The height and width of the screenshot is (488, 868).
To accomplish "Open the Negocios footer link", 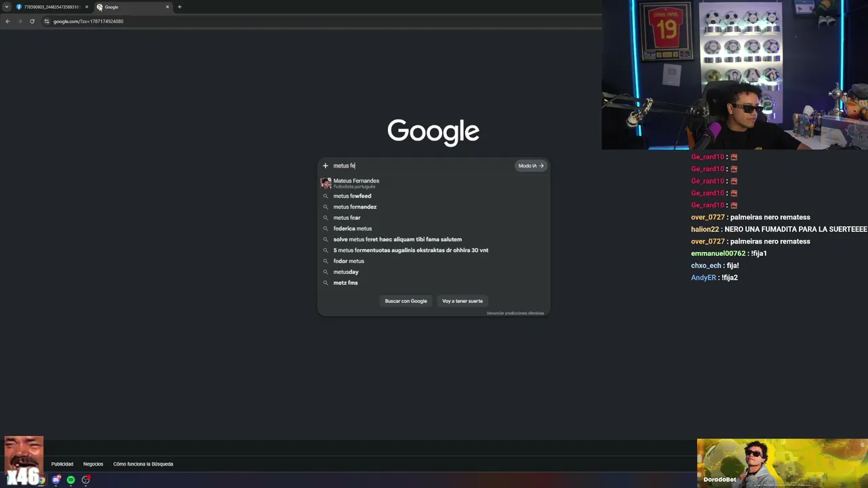I will [x=93, y=464].
